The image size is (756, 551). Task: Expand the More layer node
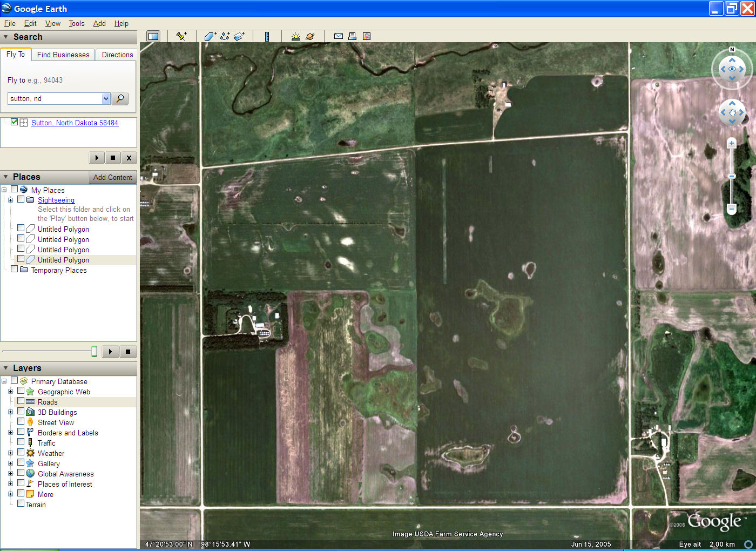pos(10,494)
